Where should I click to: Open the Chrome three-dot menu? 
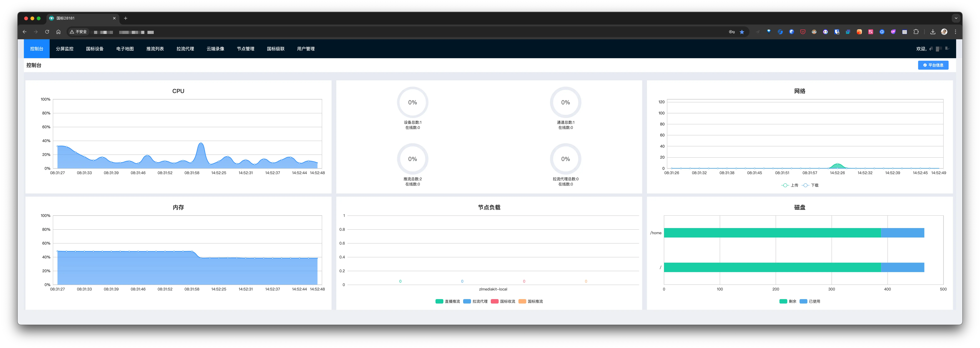pos(955,32)
